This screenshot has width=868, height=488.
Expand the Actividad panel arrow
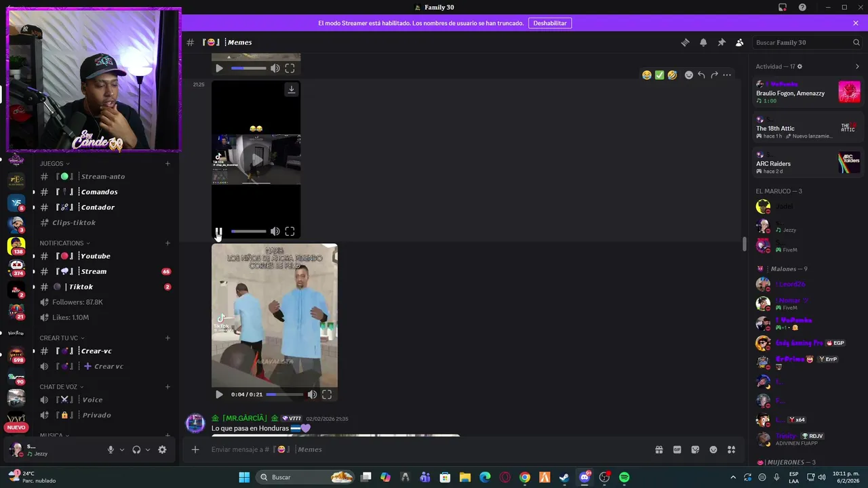[857, 66]
